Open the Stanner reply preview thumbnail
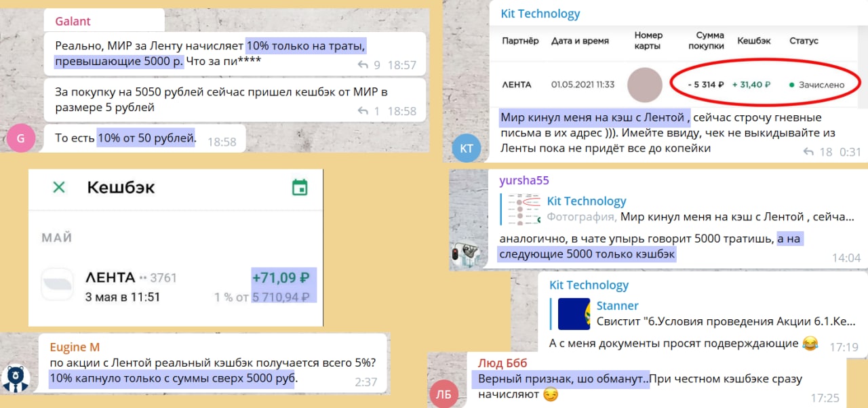Image resolution: width=868 pixels, height=408 pixels. [574, 314]
